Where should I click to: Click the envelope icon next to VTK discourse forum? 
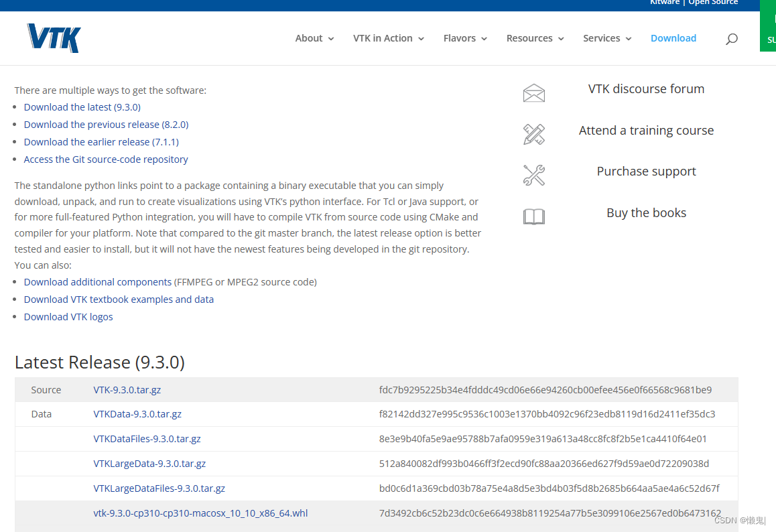click(533, 92)
